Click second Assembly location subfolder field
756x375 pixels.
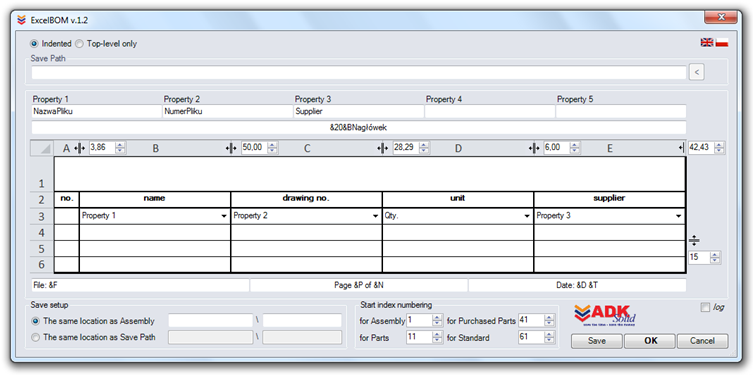(x=302, y=321)
